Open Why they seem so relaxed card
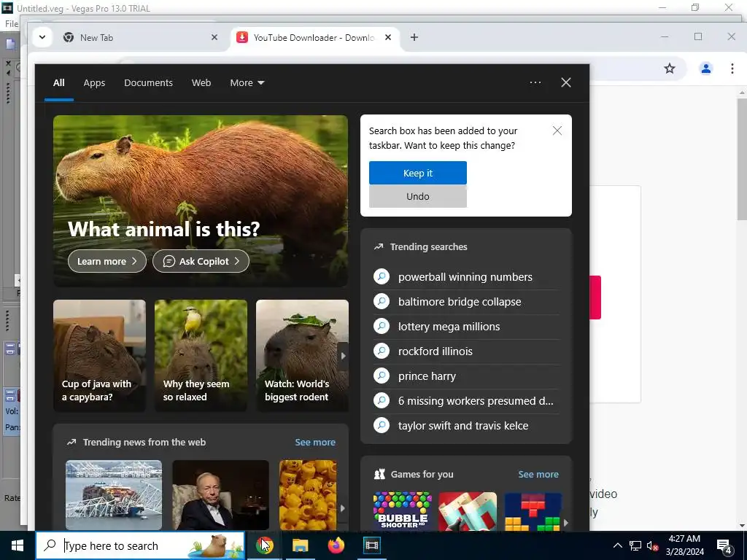Viewport: 747px width, 560px height. point(201,355)
